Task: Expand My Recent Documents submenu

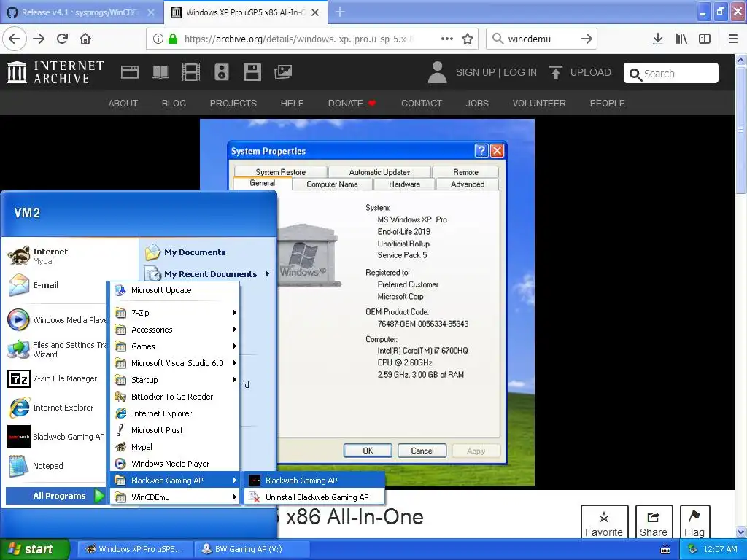Action: [x=208, y=274]
